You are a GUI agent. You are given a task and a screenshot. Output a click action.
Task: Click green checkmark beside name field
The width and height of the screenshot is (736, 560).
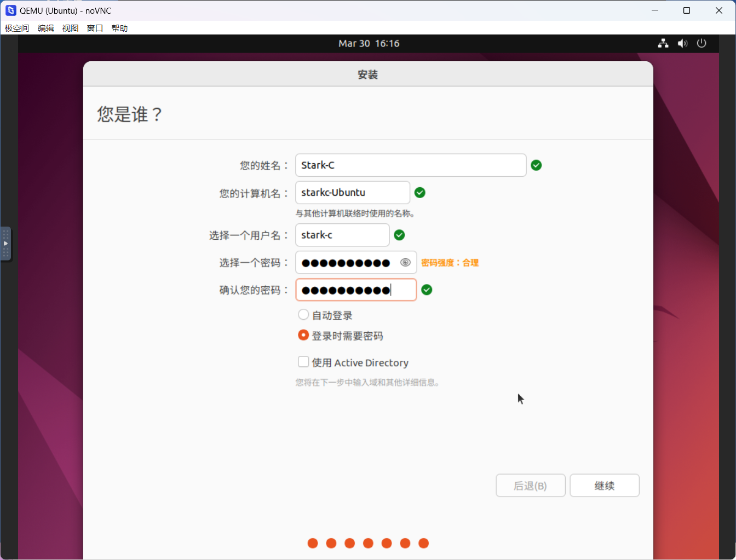(536, 165)
